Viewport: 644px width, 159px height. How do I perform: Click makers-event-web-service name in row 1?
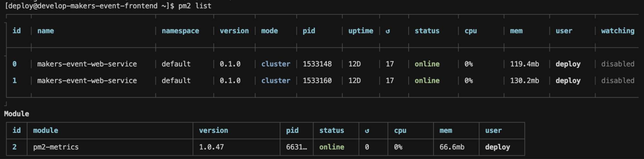pos(87,81)
